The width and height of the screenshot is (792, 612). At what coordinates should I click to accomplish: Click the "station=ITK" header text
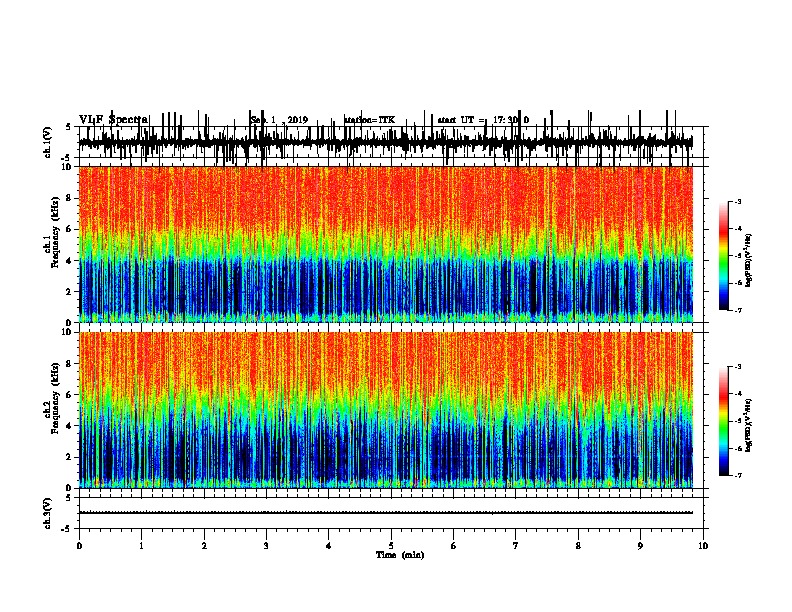pyautogui.click(x=370, y=120)
